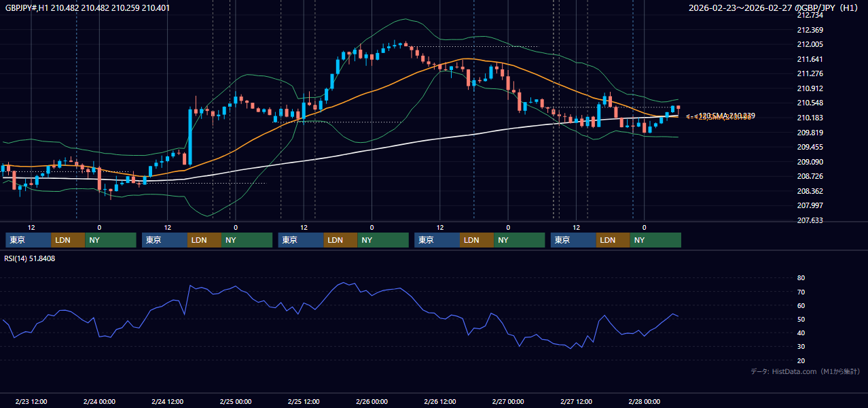The height and width of the screenshot is (408, 868).
Task: Select the NY session block for 2/25
Action: [x=383, y=240]
